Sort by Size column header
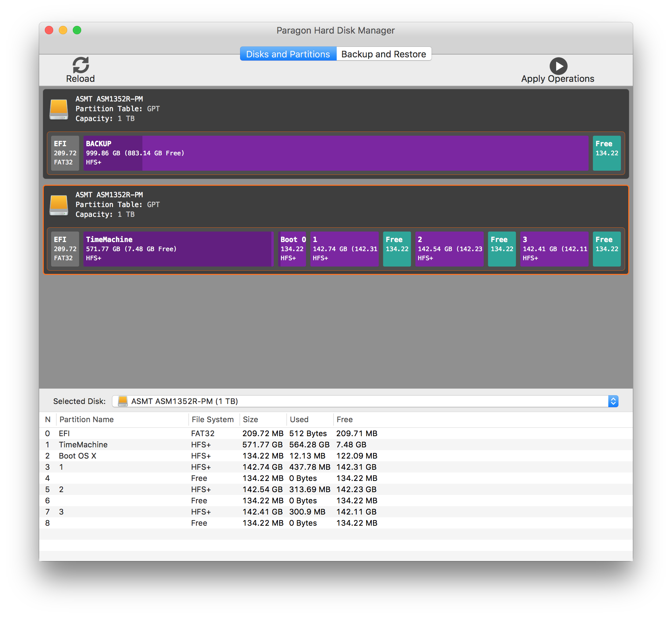Image resolution: width=672 pixels, height=617 pixels. [263, 419]
